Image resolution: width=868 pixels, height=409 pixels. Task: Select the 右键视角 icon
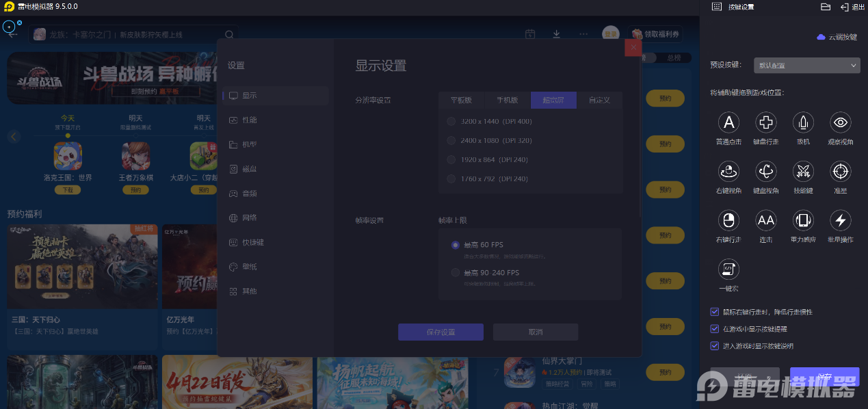pos(728,172)
